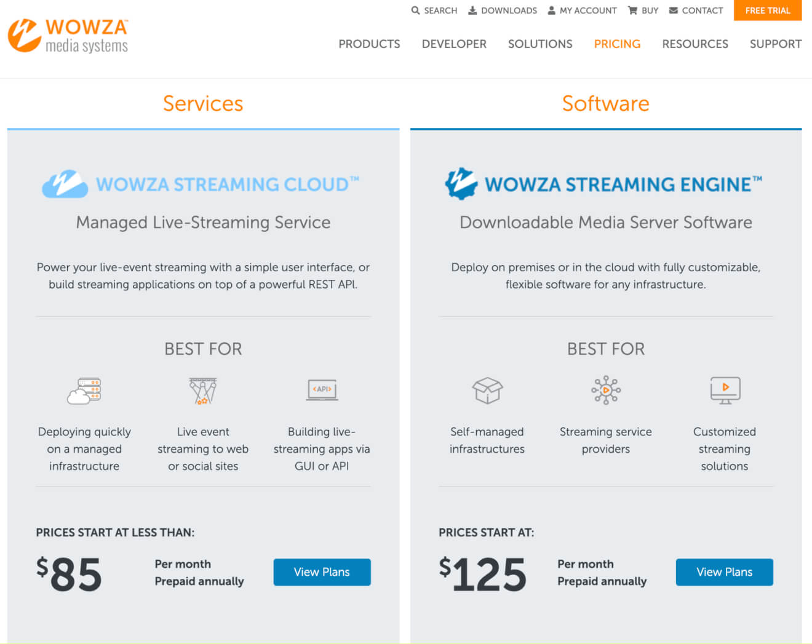
Task: Click 'Live event streaming to web' text
Action: point(203,449)
